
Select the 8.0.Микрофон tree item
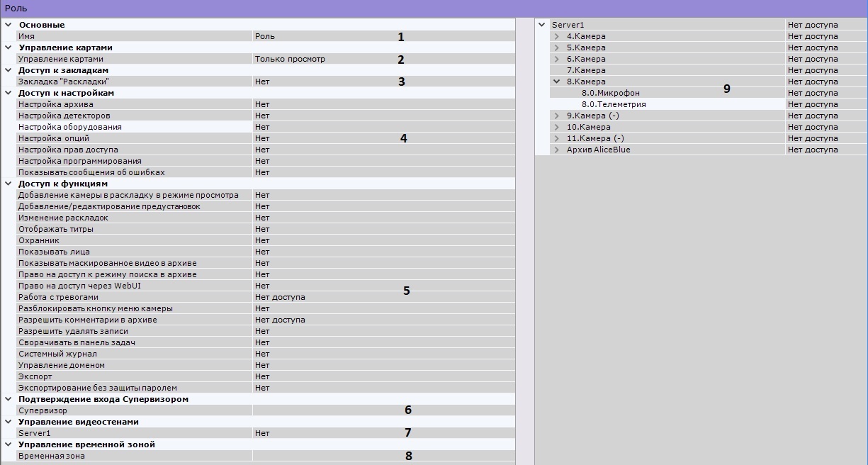pos(610,93)
